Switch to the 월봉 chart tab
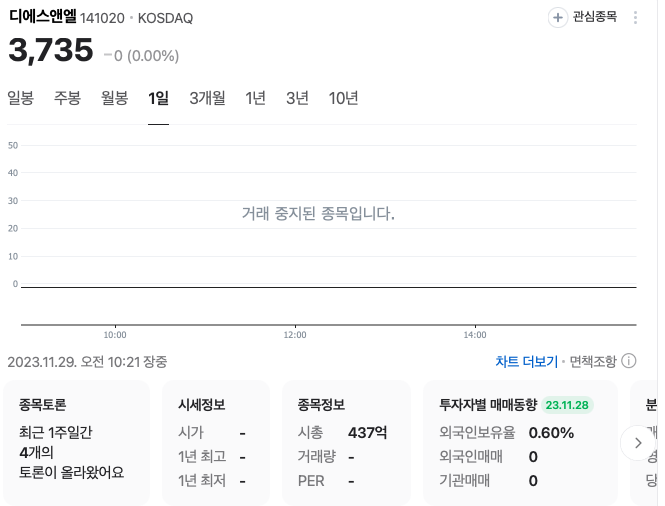This screenshot has width=665, height=506. tap(114, 98)
